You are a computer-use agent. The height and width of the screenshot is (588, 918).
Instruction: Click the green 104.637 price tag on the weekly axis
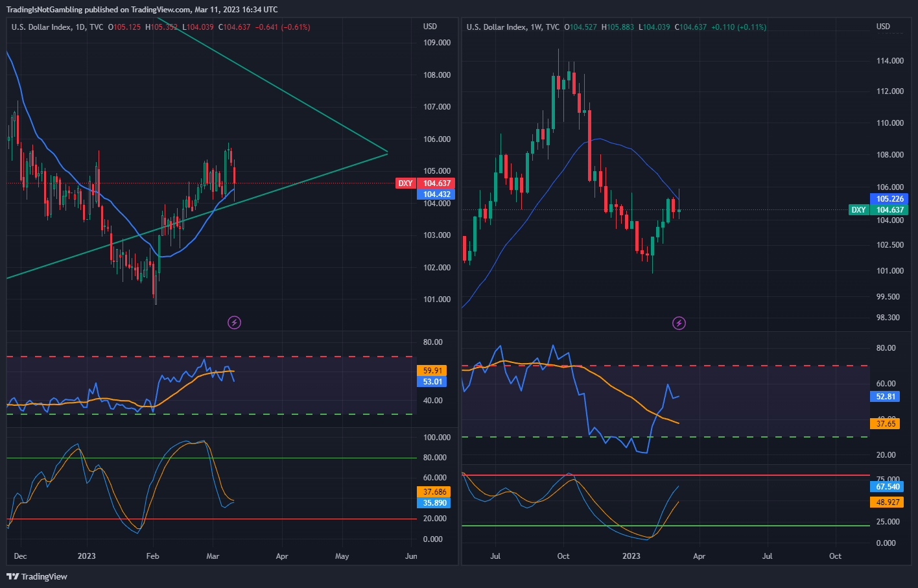click(x=889, y=210)
